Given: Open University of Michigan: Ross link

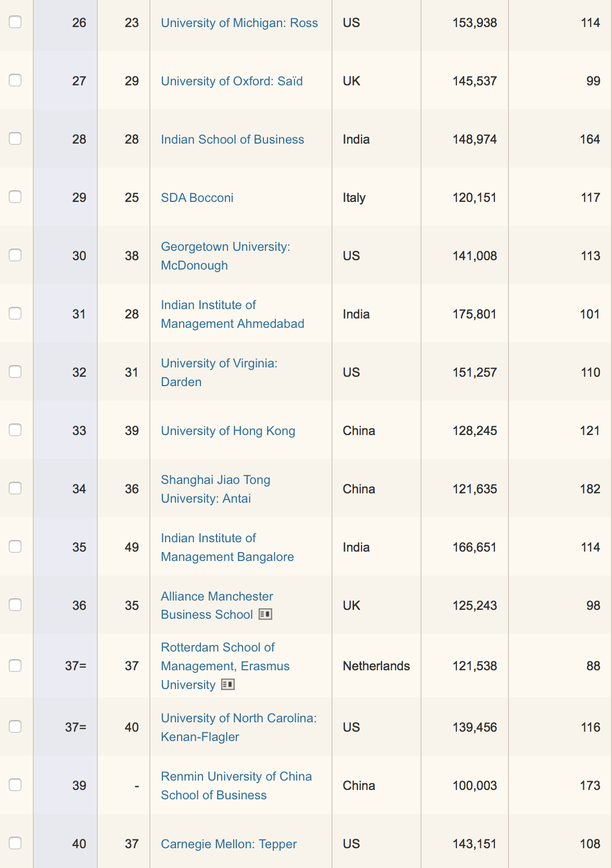Looking at the screenshot, I should (x=239, y=23).
